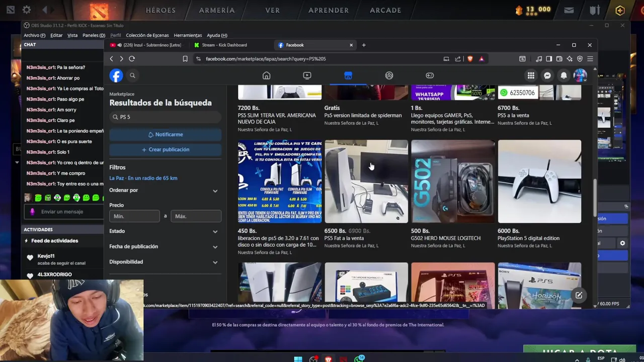The height and width of the screenshot is (362, 644).
Task: Click the Notificarme button
Action: (165, 135)
